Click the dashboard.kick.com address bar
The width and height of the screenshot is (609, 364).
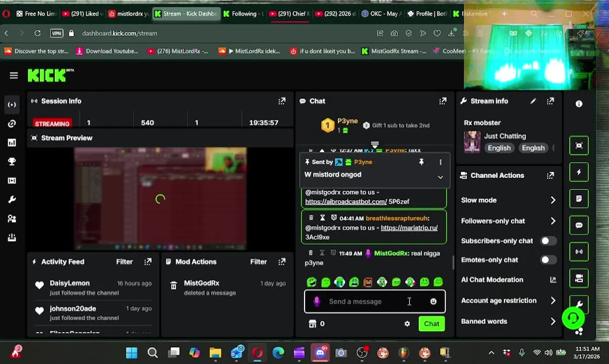coord(119,33)
